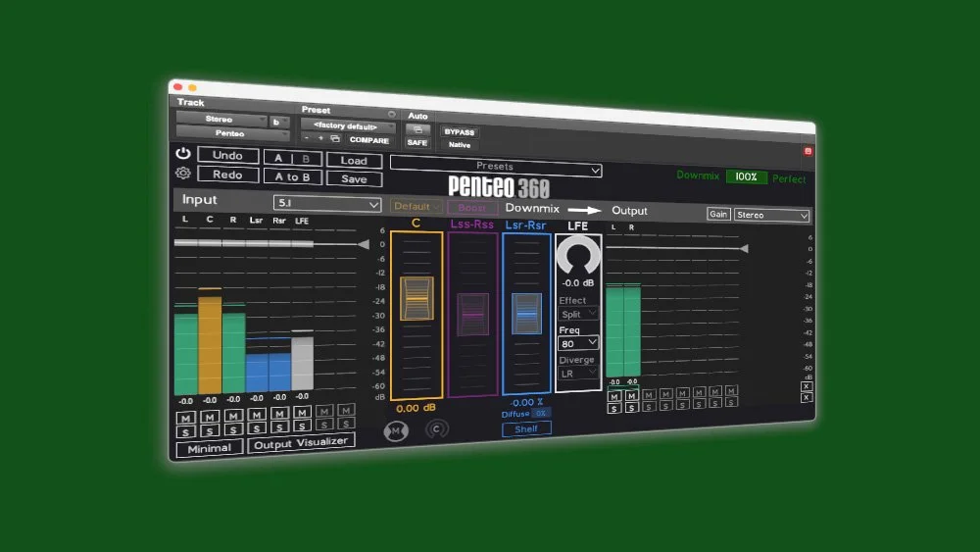This screenshot has height=552, width=980.
Task: Open the LFE Freq 80 dropdown
Action: point(578,343)
